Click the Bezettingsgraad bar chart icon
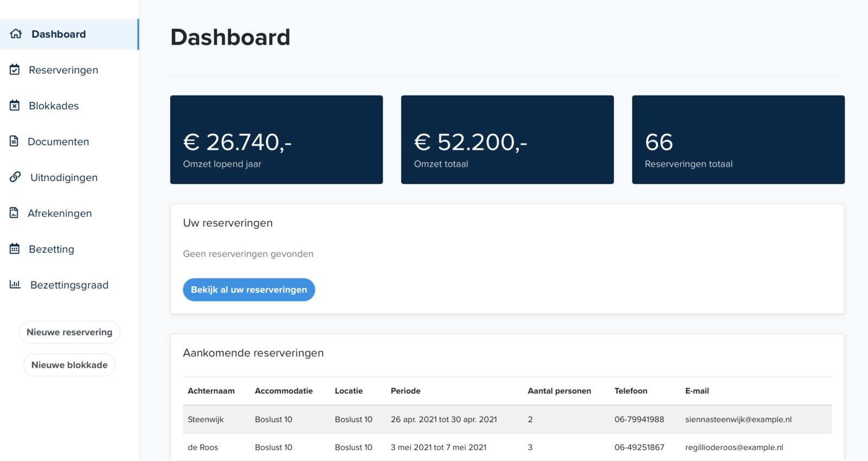 tap(15, 284)
